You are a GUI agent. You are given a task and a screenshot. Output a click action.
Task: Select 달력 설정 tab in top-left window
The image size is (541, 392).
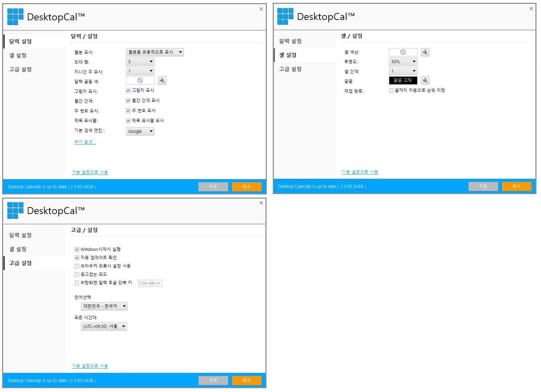point(35,41)
